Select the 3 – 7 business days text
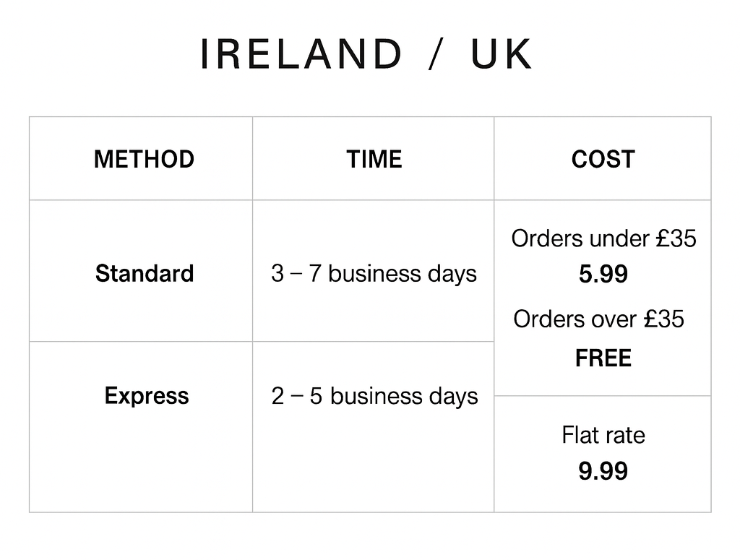Screen dimensions: 740x560 pos(374,274)
